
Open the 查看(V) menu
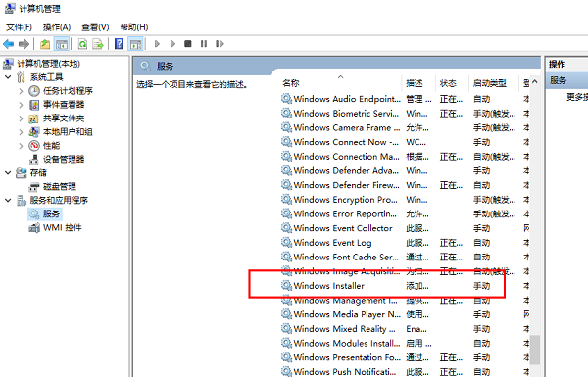95,27
